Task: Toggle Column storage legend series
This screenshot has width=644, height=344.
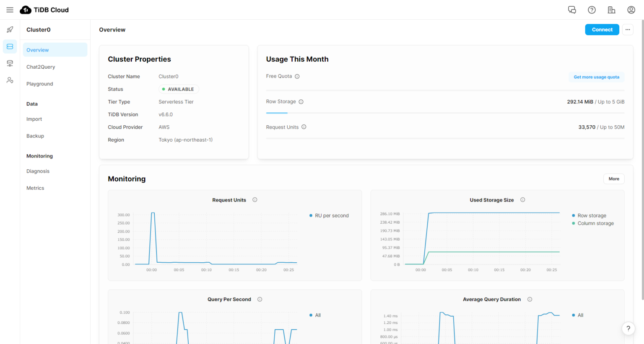Action: pos(595,223)
